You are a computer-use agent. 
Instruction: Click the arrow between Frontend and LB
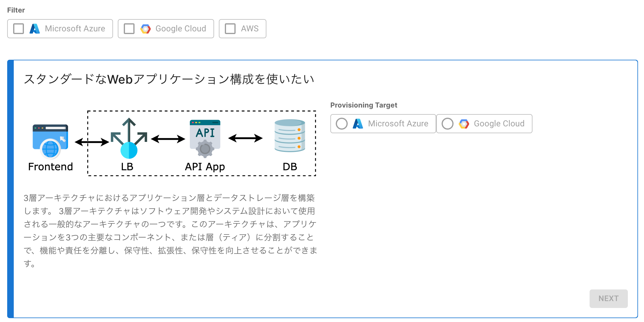[x=92, y=142]
